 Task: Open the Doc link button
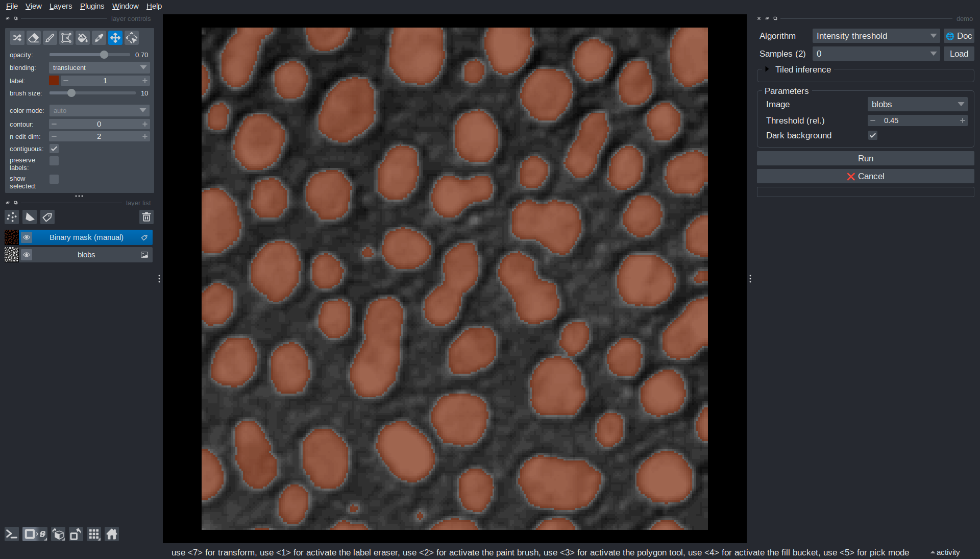coord(959,36)
